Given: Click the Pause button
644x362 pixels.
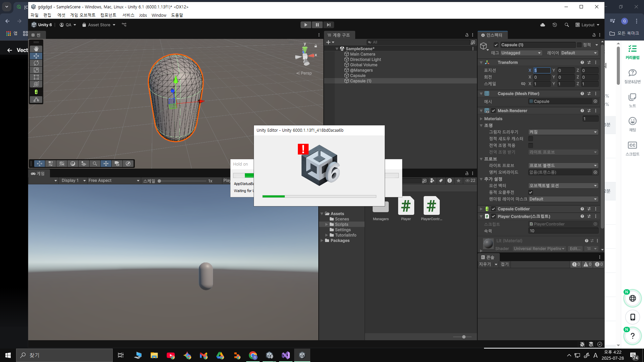Looking at the screenshot, I should point(317,25).
